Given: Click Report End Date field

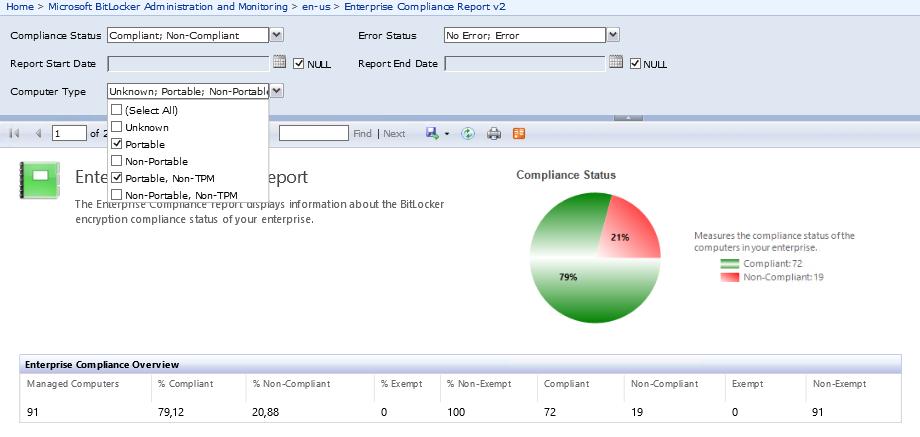Looking at the screenshot, I should (525, 63).
